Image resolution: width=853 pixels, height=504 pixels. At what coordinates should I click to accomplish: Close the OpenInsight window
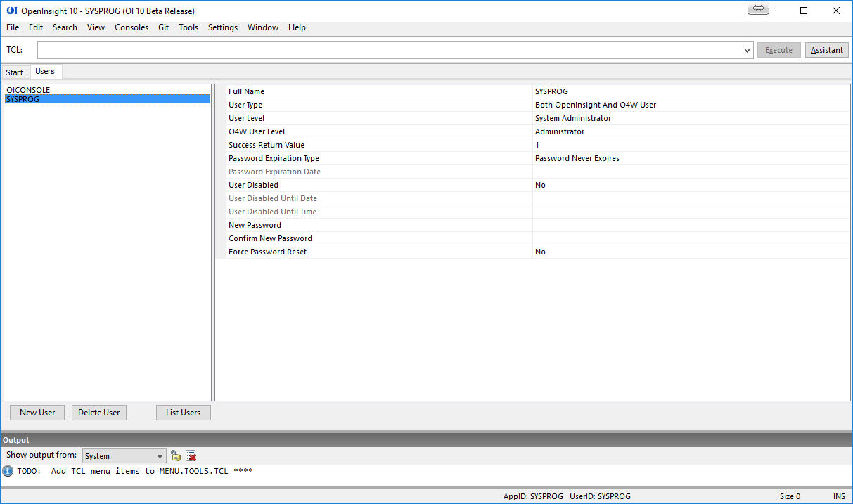pyautogui.click(x=836, y=11)
